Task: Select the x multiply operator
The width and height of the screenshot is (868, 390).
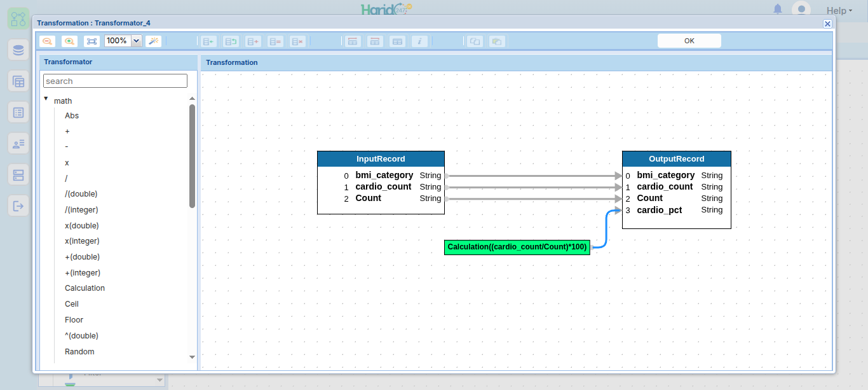Action: (x=67, y=163)
